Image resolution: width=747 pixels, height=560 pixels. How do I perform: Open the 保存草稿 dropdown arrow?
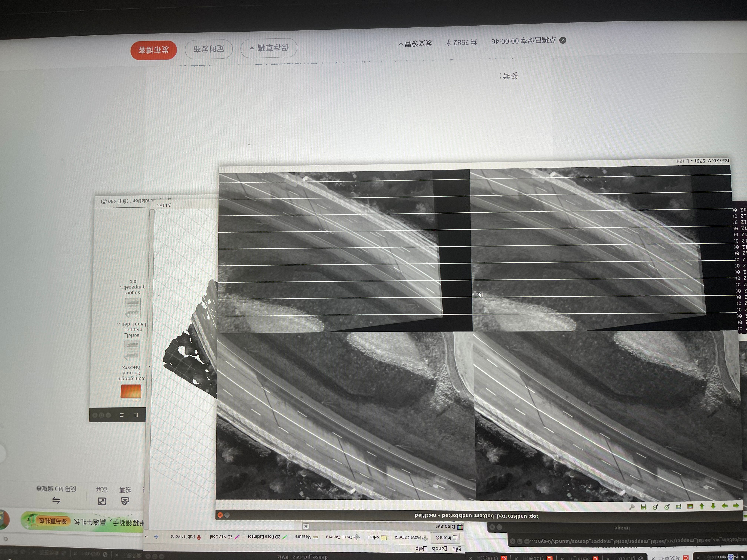point(252,48)
